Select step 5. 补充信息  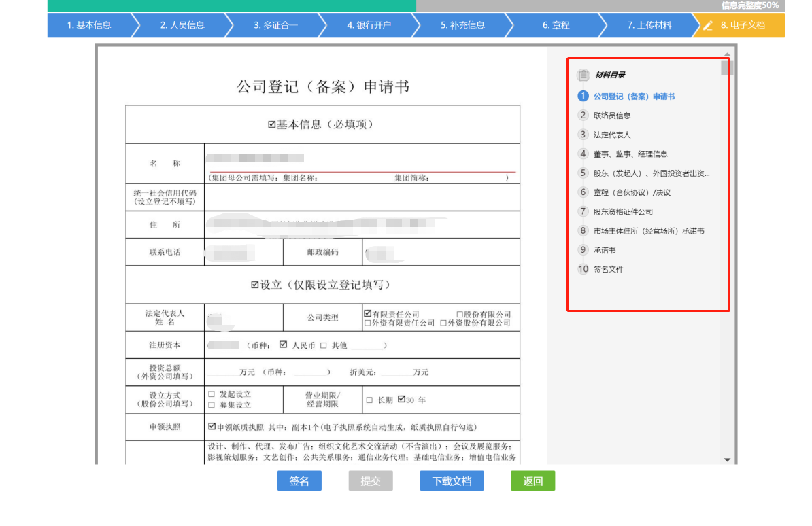[462, 25]
